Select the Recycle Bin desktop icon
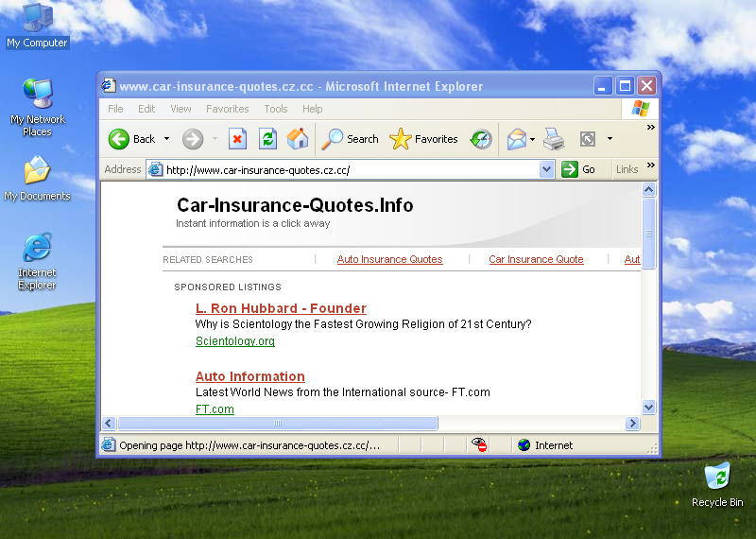Image resolution: width=756 pixels, height=539 pixels. (x=717, y=484)
